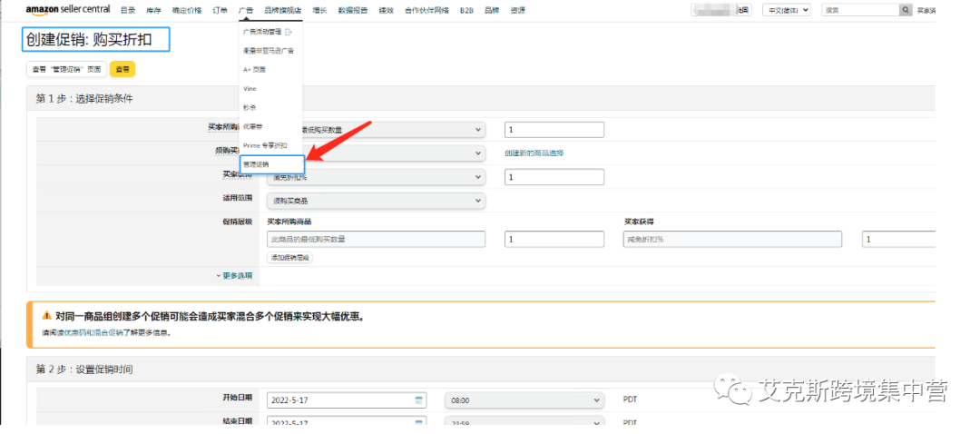Open the 确定价格 menu
980x434 pixels.
(187, 10)
